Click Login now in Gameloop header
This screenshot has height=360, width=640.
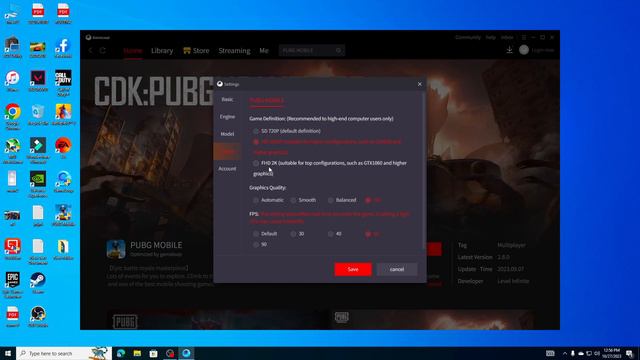542,50
